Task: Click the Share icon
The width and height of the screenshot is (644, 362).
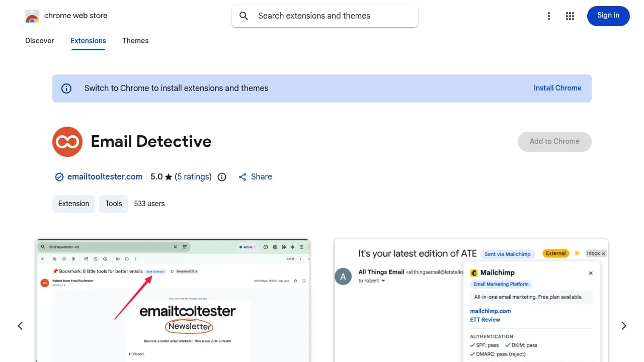Action: pyautogui.click(x=243, y=177)
